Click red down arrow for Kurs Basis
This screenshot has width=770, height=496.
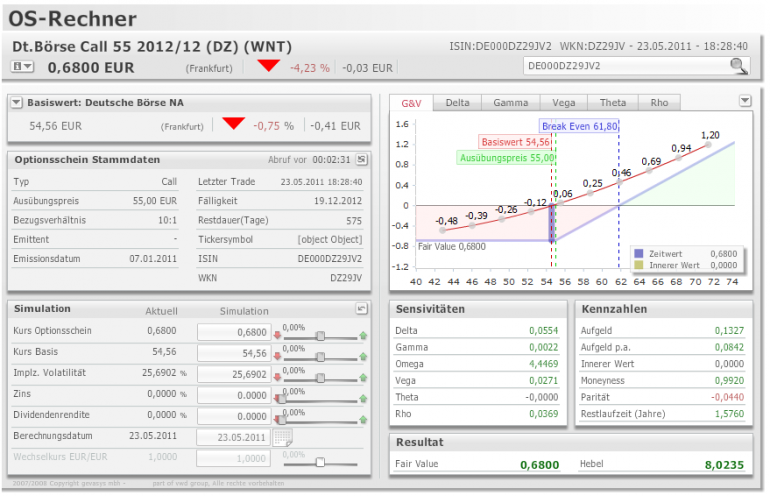(277, 357)
